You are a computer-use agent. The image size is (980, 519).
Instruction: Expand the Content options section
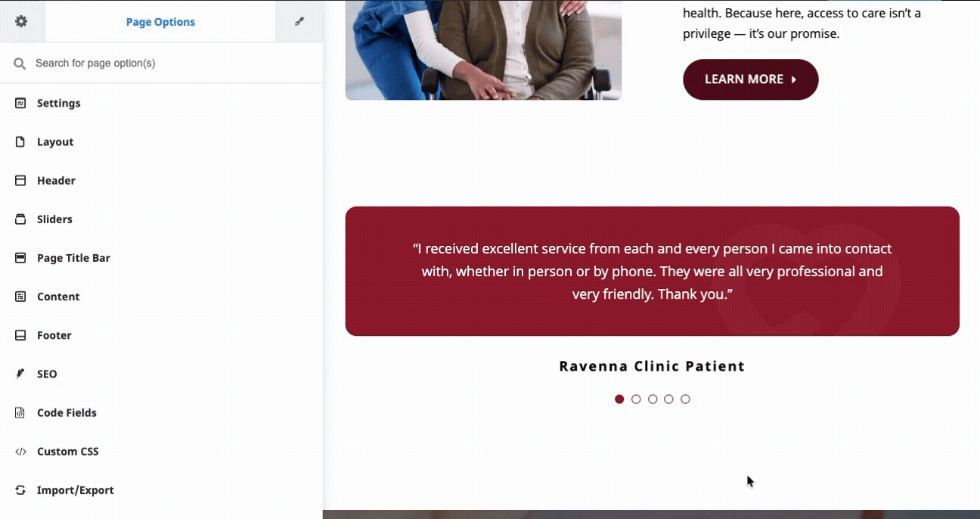161,297
